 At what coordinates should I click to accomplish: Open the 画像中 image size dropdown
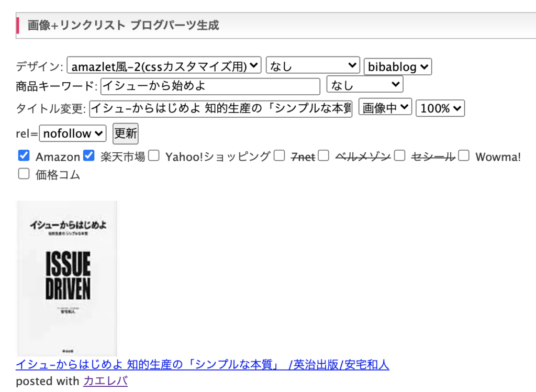pyautogui.click(x=385, y=107)
